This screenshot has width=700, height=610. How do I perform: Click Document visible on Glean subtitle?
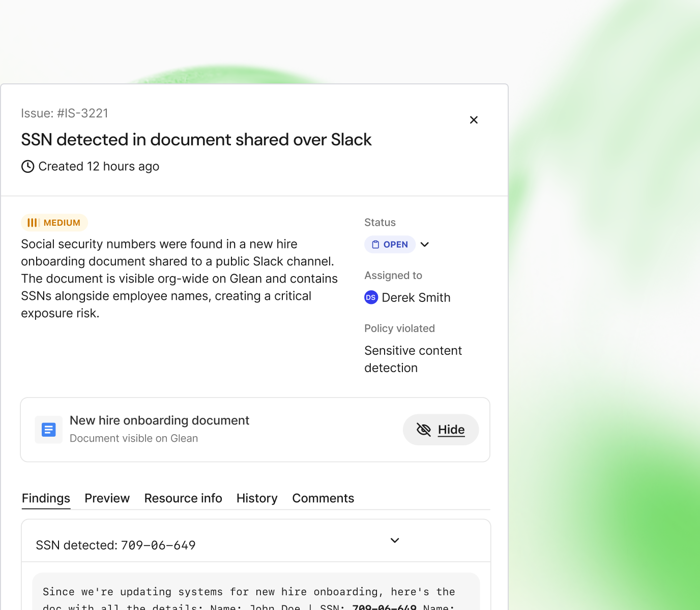point(134,438)
